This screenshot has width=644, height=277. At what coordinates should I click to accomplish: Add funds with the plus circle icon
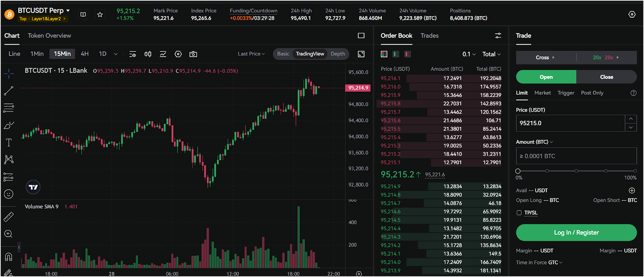click(632, 190)
